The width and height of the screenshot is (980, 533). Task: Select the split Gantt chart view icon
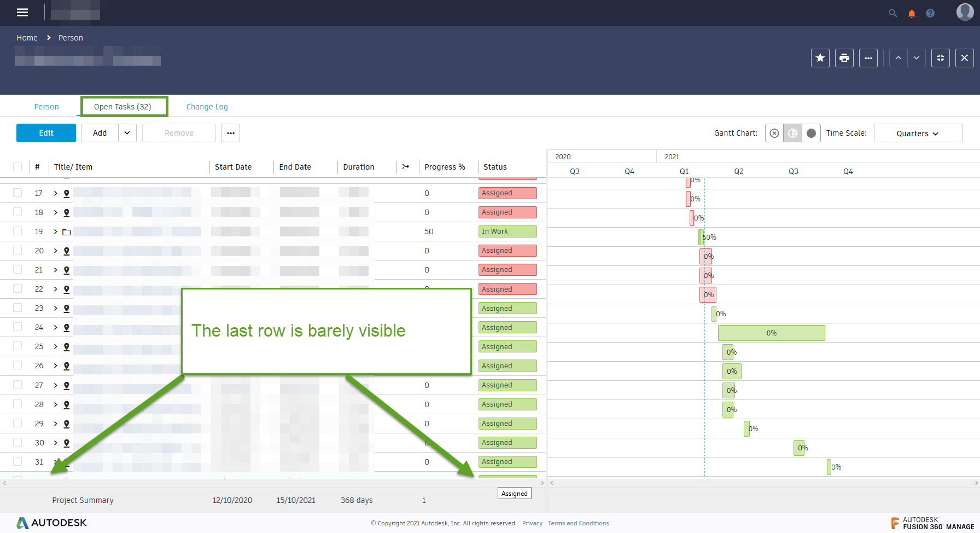pos(793,133)
